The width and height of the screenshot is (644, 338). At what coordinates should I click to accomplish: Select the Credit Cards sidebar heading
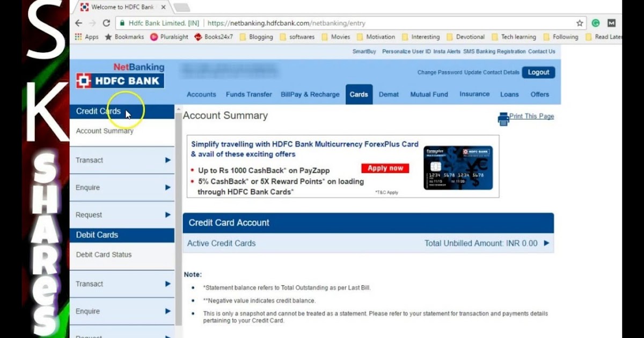click(x=122, y=112)
